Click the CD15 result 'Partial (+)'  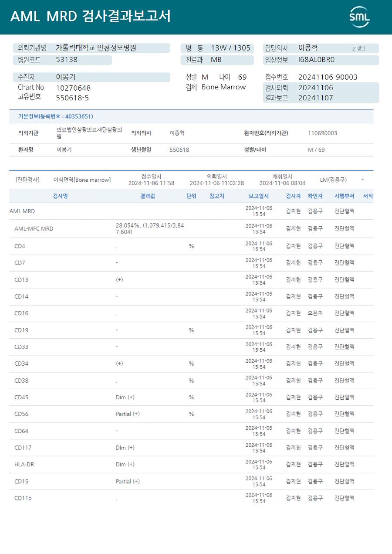[x=128, y=482]
